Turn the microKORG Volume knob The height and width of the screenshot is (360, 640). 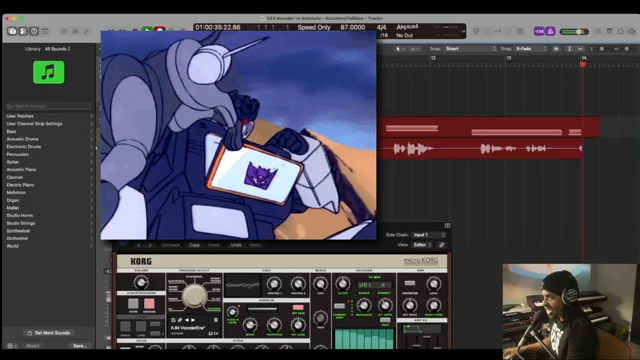coord(141,282)
